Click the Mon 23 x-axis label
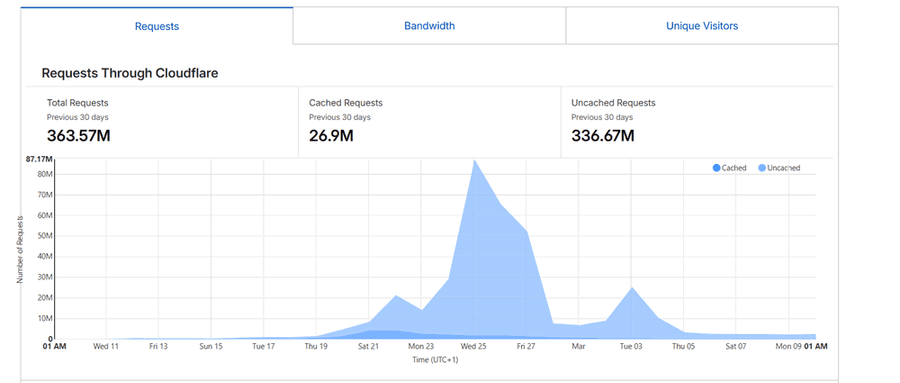The image size is (900, 383). 421,347
